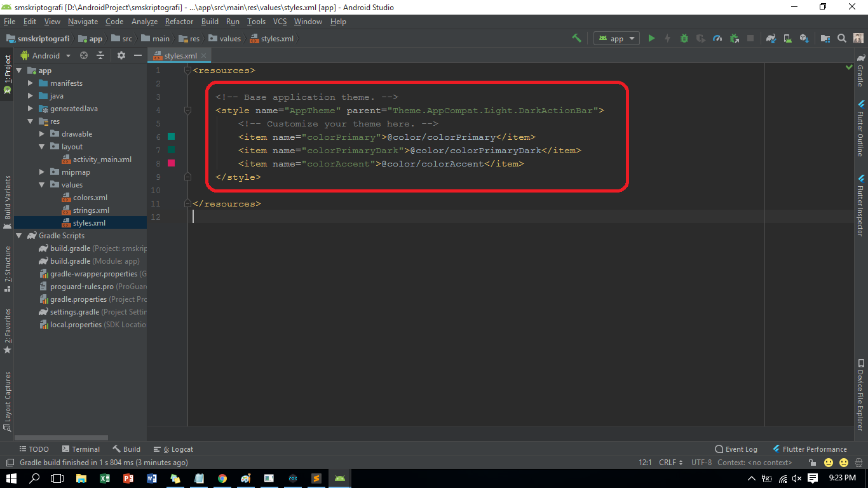Collapse the res folder arrow
The width and height of the screenshot is (868, 488).
pos(31,121)
